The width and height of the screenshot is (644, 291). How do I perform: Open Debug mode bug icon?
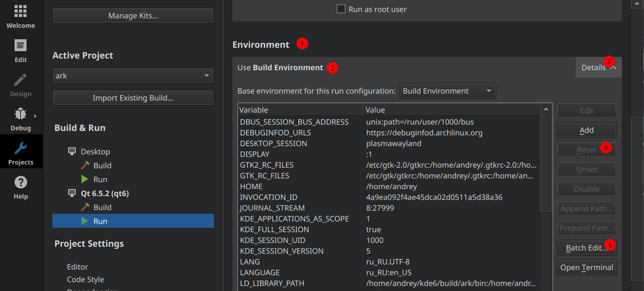point(21,114)
